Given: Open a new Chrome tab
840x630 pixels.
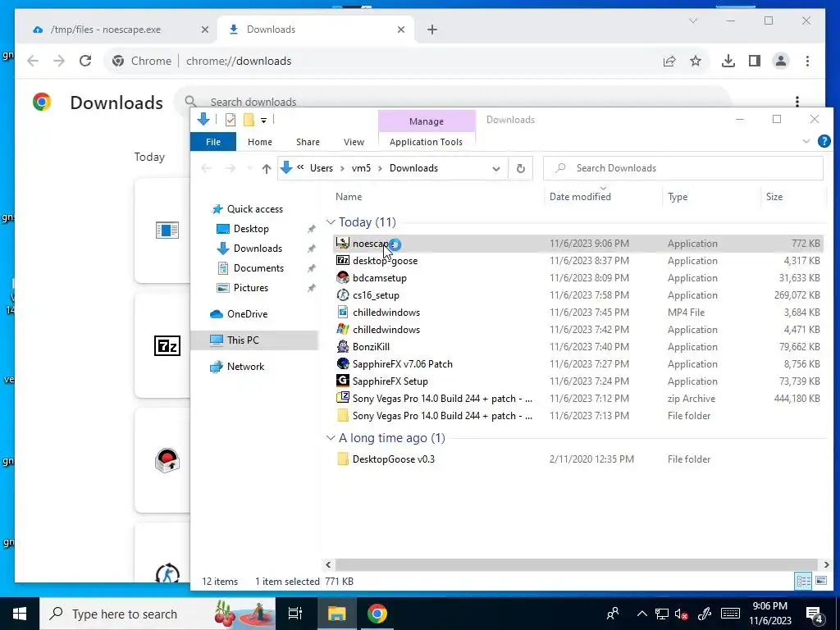Looking at the screenshot, I should [432, 30].
